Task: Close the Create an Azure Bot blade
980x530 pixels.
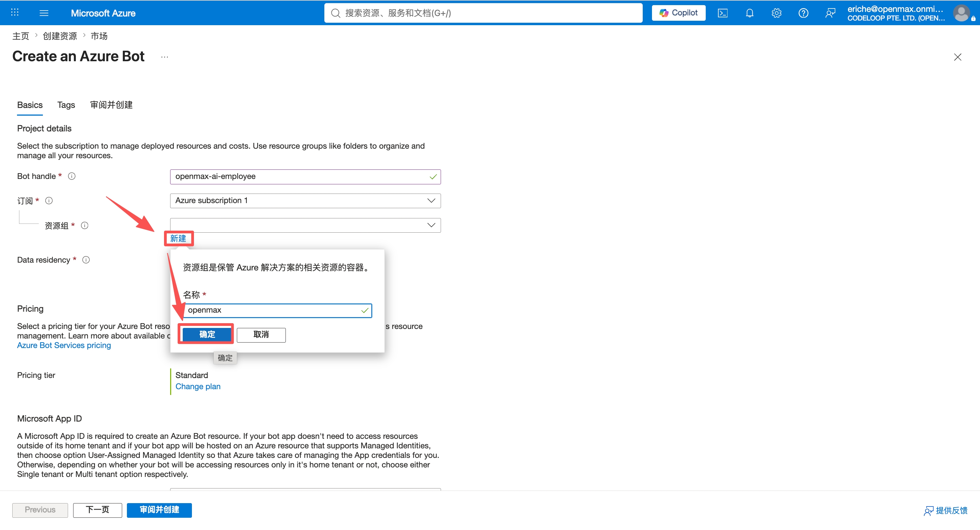Action: pos(958,57)
